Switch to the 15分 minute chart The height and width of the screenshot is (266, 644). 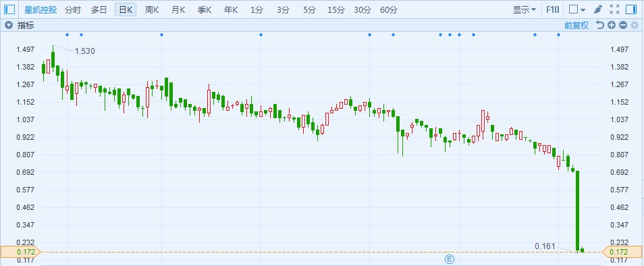click(336, 10)
